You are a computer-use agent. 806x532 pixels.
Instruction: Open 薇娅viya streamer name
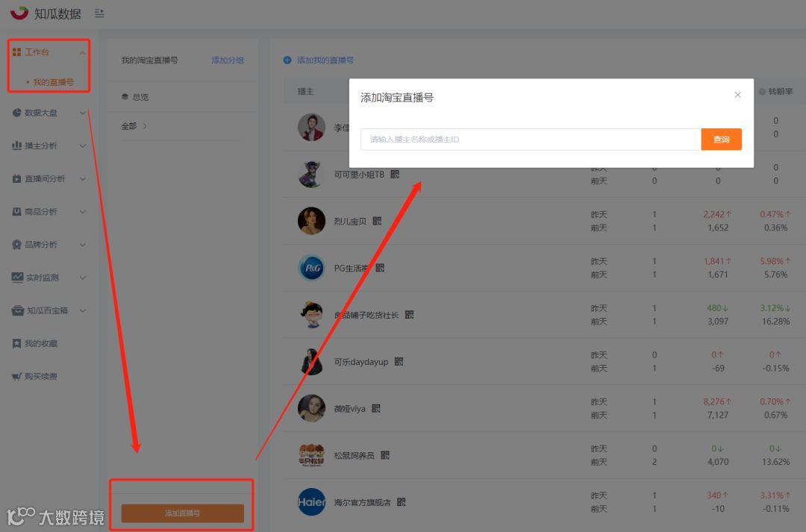[349, 409]
